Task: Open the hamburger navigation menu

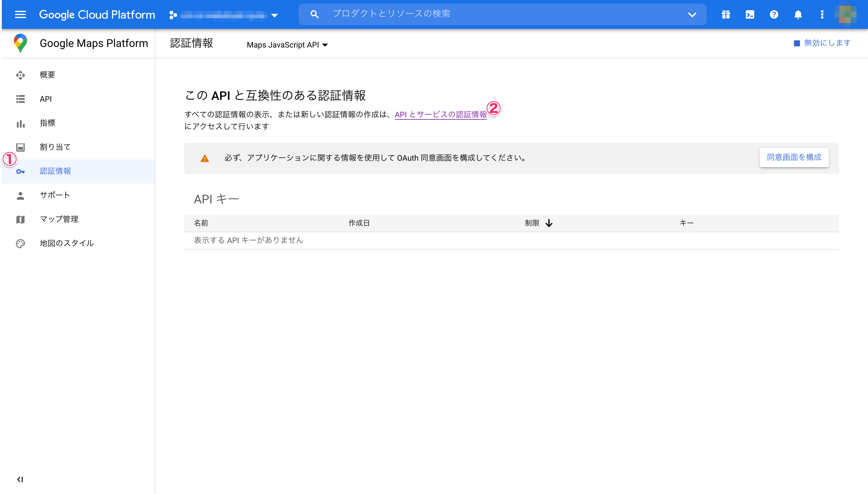Action: [20, 14]
